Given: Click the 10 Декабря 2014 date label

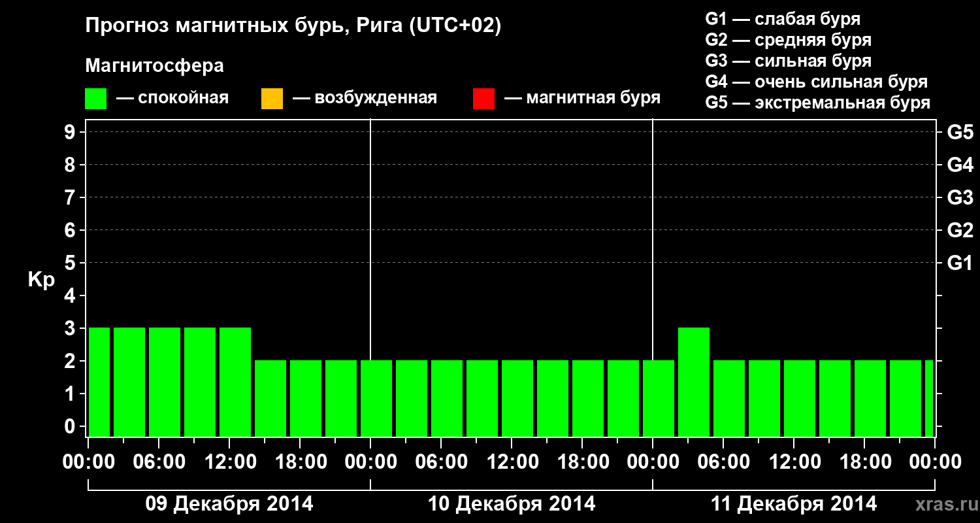Looking at the screenshot, I should click(x=512, y=504).
